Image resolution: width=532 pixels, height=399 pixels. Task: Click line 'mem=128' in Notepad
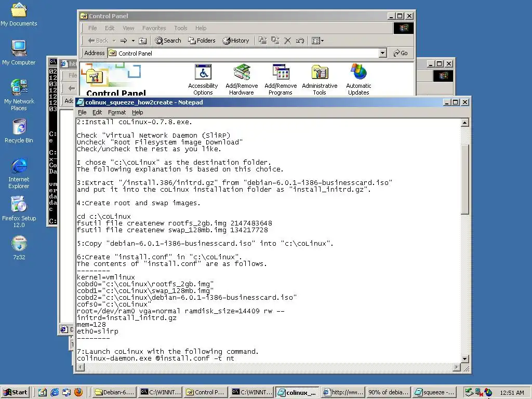point(91,325)
